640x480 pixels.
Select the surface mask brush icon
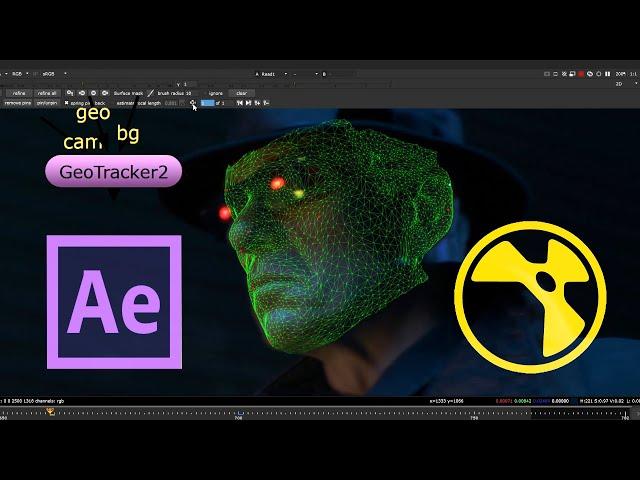pos(151,93)
